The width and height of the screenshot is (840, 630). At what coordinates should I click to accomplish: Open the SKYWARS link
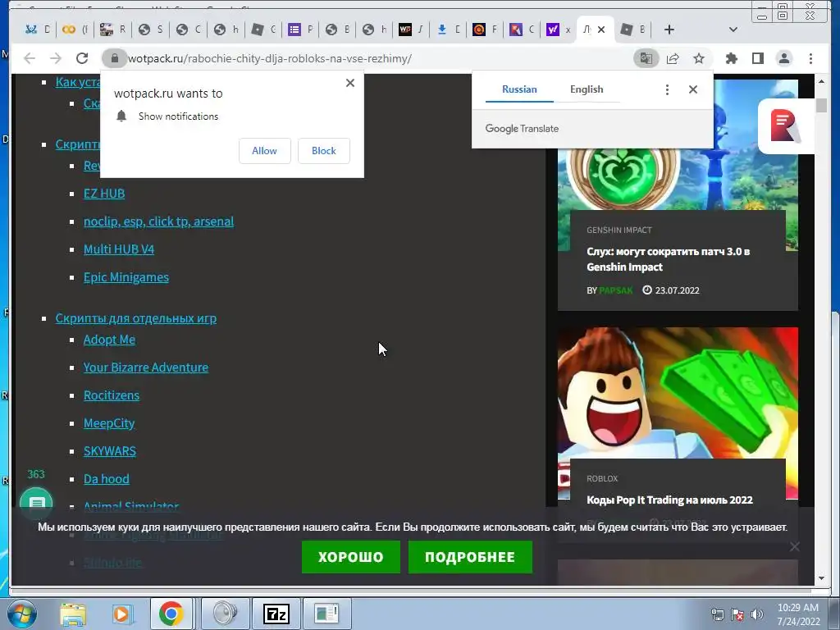point(110,451)
